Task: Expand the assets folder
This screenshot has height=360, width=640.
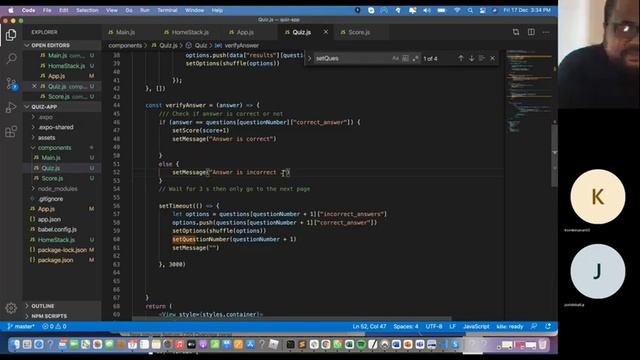Action: point(62,138)
